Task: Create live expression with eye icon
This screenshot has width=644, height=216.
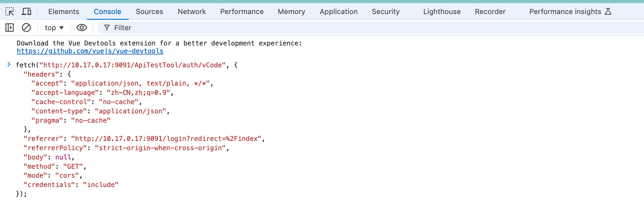Action: click(82, 28)
